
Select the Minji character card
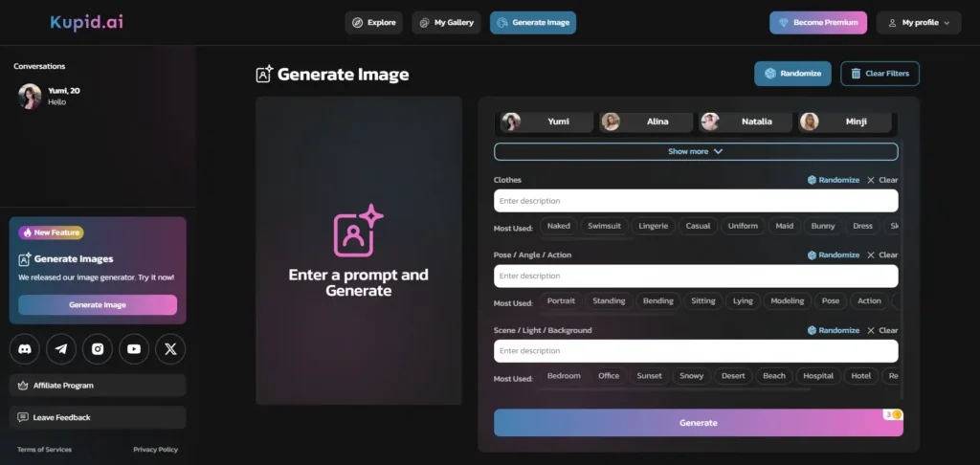click(844, 122)
